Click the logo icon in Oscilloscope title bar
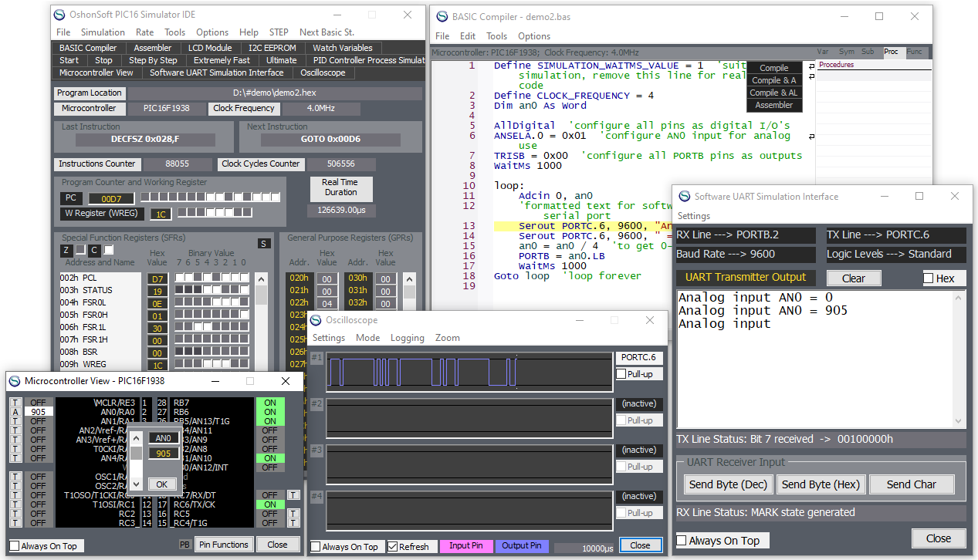Viewport: 978px width, 560px height. pos(316,320)
